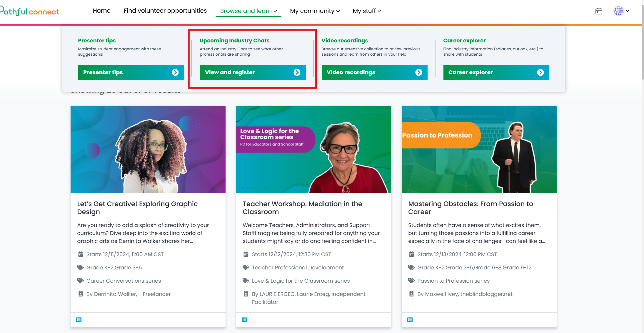Click 'By LAURIE ERCEG' presenter text
Image resolution: width=644 pixels, height=333 pixels.
(308, 298)
